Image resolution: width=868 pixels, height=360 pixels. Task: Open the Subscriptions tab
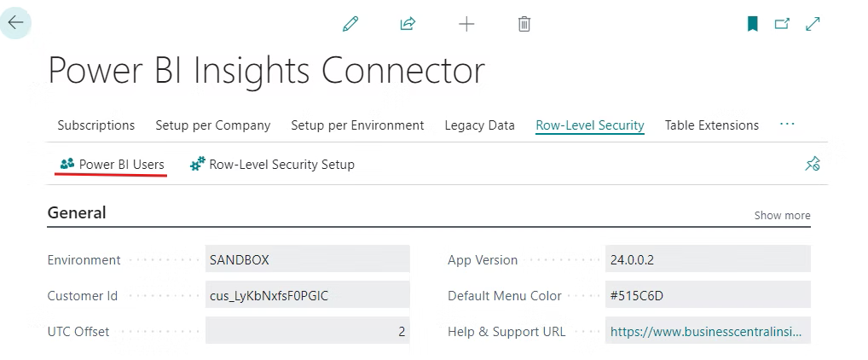[x=95, y=125]
